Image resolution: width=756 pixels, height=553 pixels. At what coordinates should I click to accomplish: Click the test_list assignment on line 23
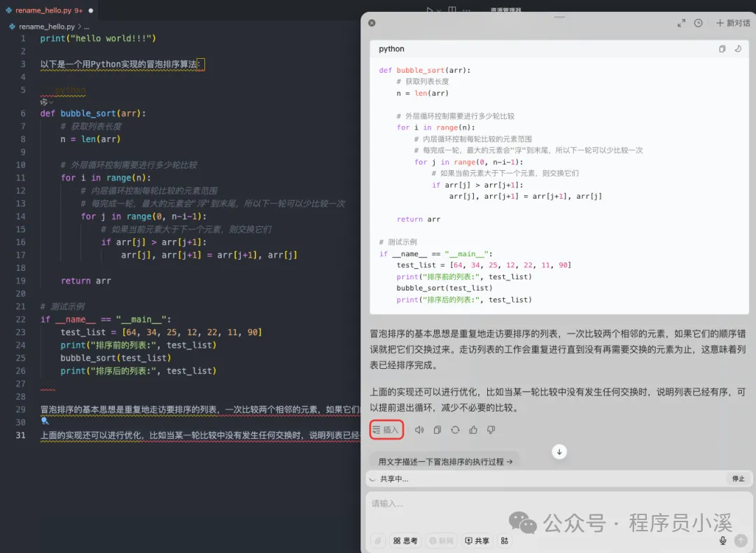tap(161, 332)
